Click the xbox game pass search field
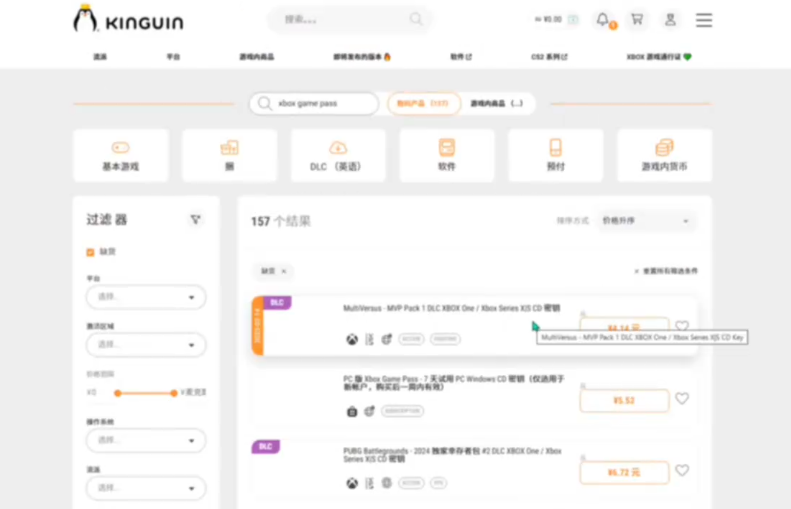This screenshot has width=791, height=509. 314,103
